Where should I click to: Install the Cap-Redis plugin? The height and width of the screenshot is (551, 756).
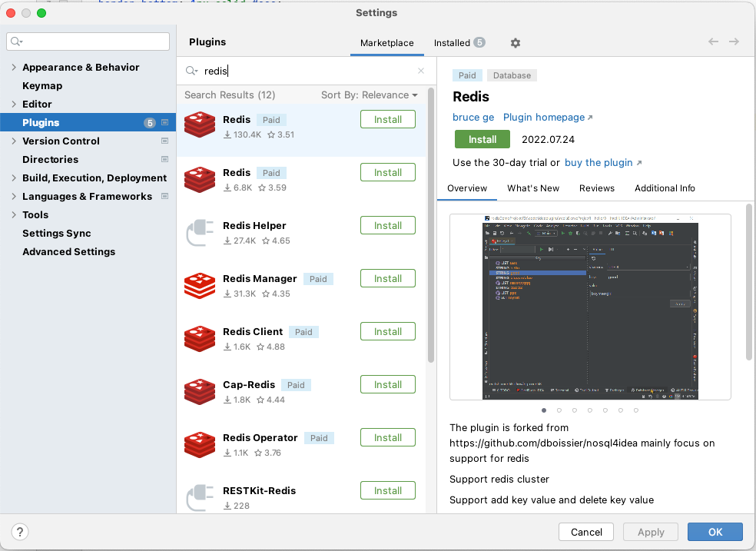point(388,385)
